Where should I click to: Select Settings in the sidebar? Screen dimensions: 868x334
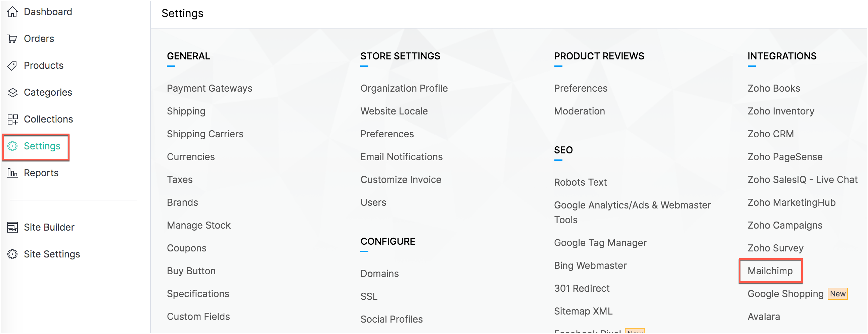[42, 146]
